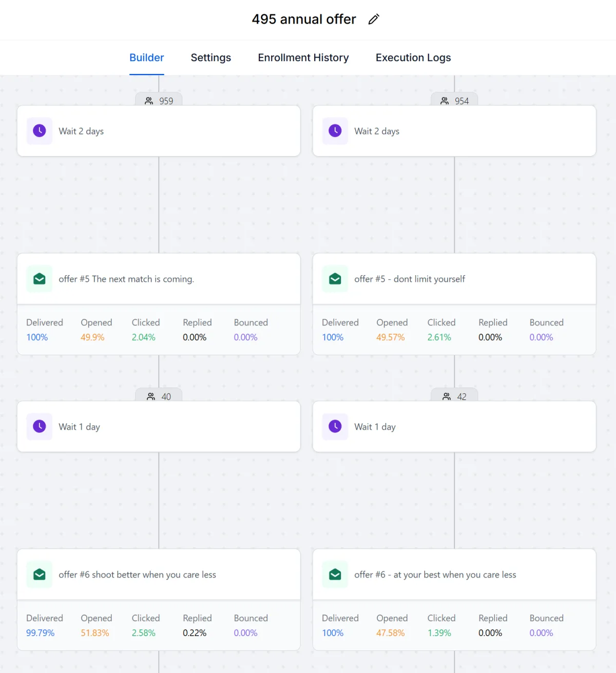The height and width of the screenshot is (673, 616).
Task: Click the 99.79% Delivered stat value
Action: [x=40, y=633]
